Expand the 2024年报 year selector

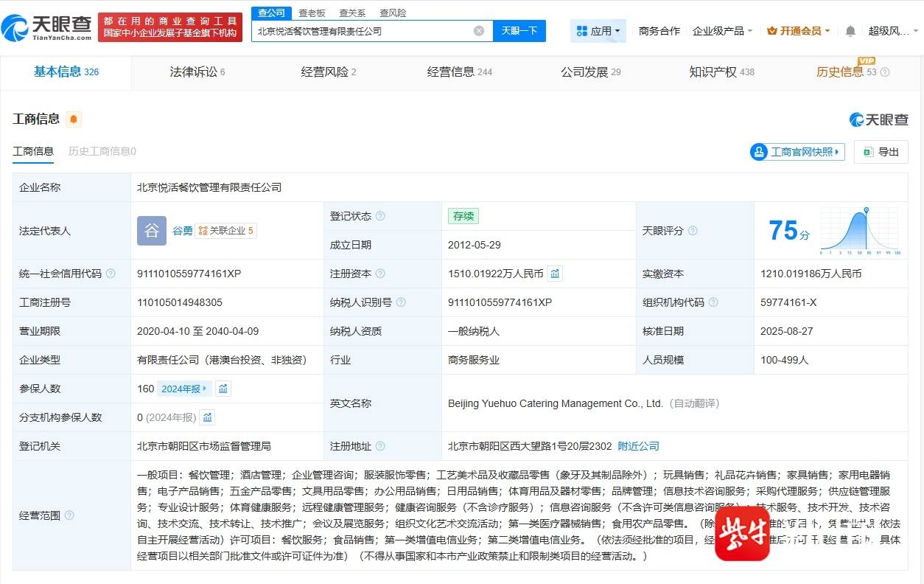pos(184,389)
